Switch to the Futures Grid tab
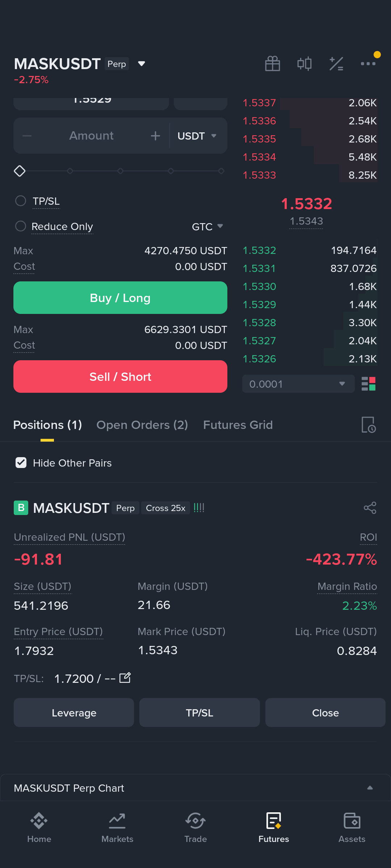The height and width of the screenshot is (868, 391). [x=238, y=425]
